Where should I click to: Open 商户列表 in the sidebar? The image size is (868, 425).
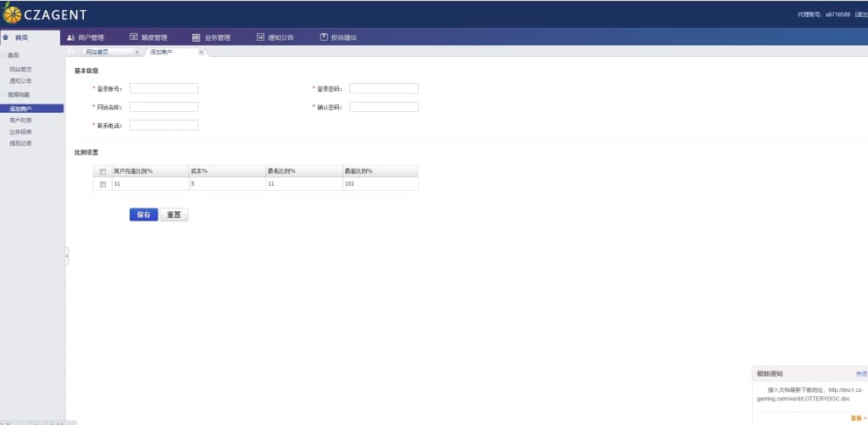[20, 120]
